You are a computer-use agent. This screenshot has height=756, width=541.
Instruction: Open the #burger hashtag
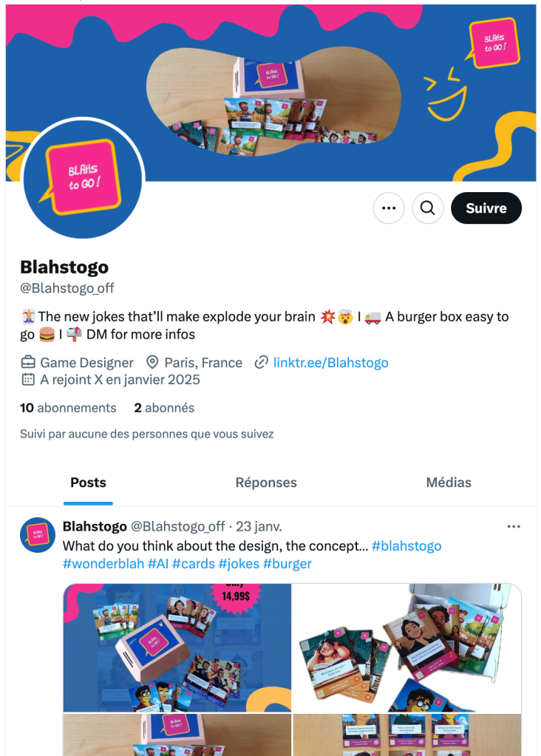[287, 564]
